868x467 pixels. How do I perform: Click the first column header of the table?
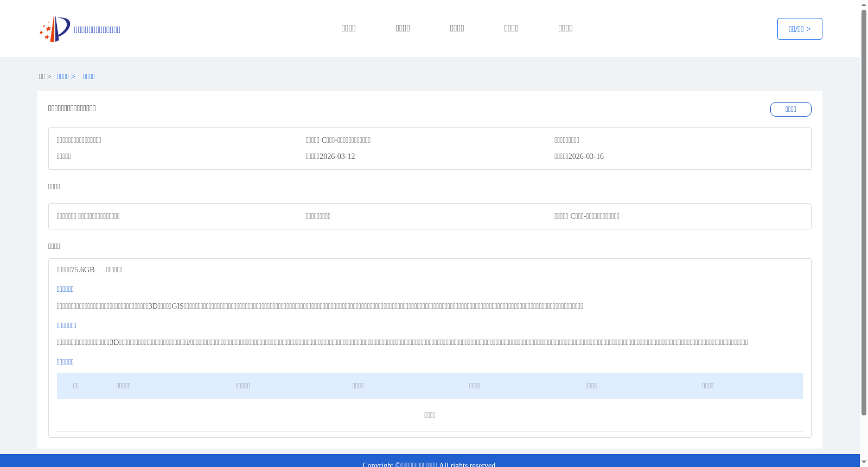click(76, 386)
